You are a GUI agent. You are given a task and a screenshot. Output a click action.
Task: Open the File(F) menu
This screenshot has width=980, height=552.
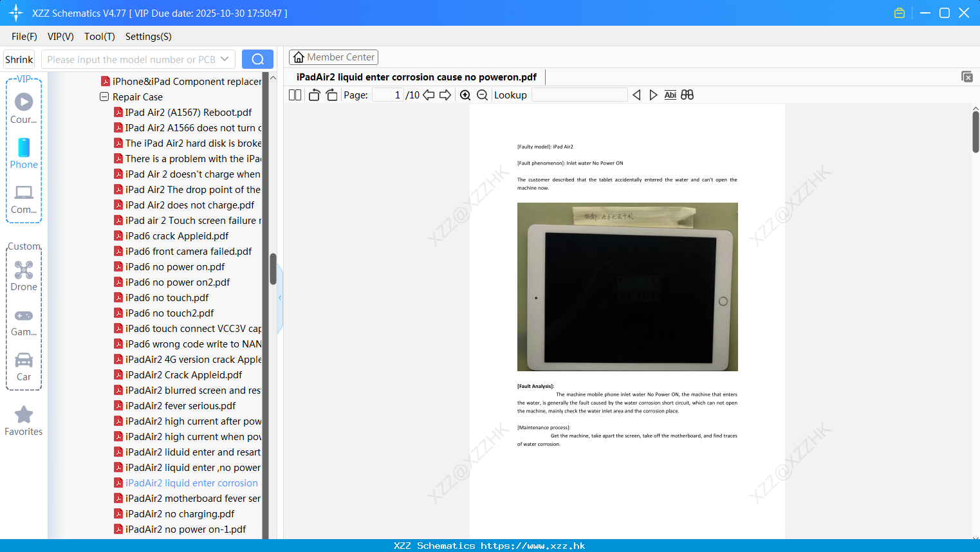[x=24, y=37]
